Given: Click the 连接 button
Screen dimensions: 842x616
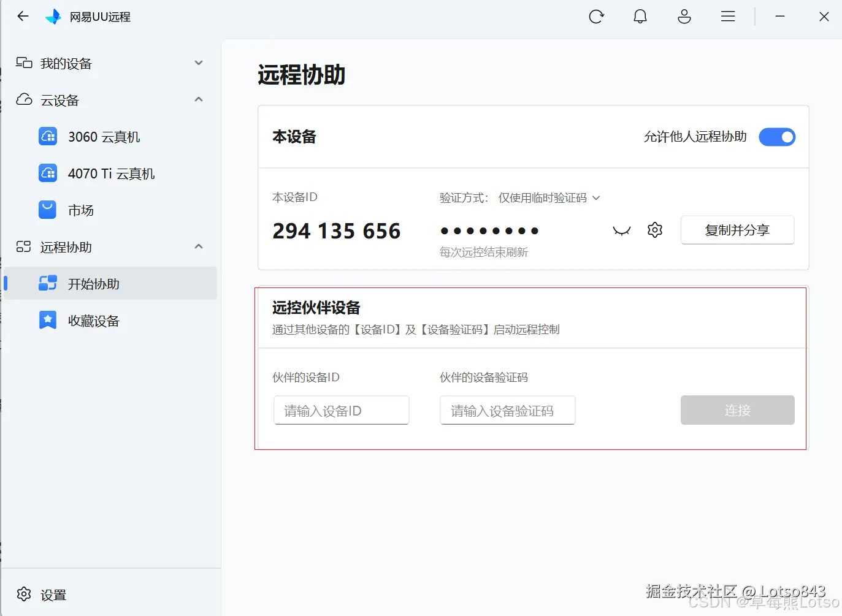Looking at the screenshot, I should [x=737, y=410].
